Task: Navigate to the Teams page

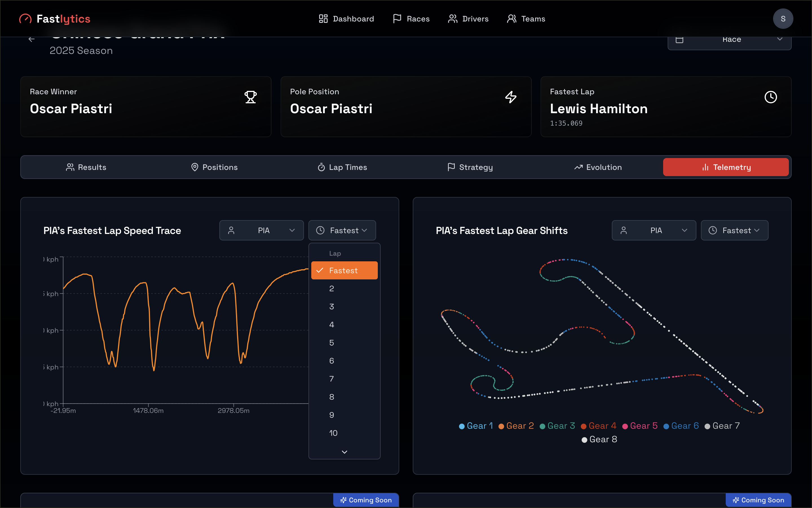Action: pyautogui.click(x=526, y=19)
